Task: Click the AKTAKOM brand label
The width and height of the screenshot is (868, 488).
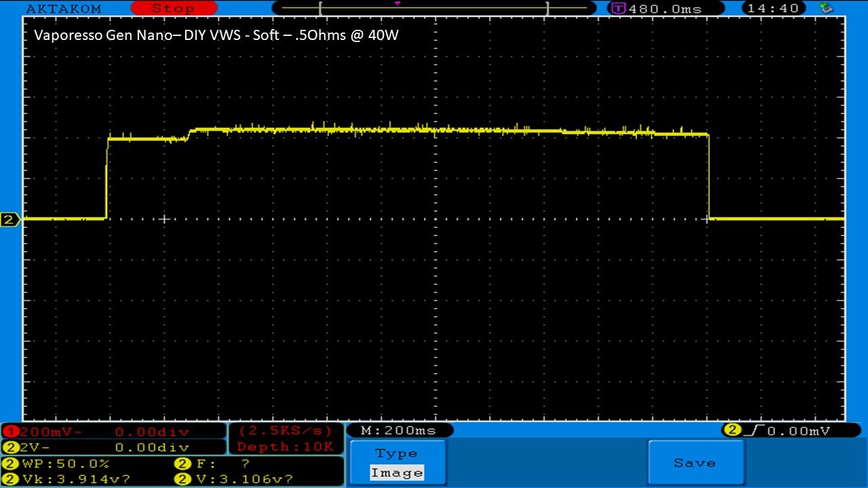Action: 63,9
